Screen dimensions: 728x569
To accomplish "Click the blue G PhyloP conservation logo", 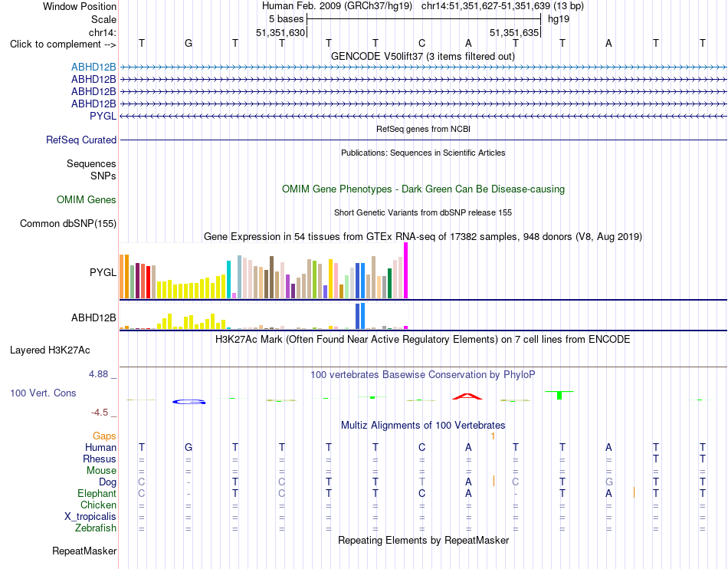I will pos(189,402).
